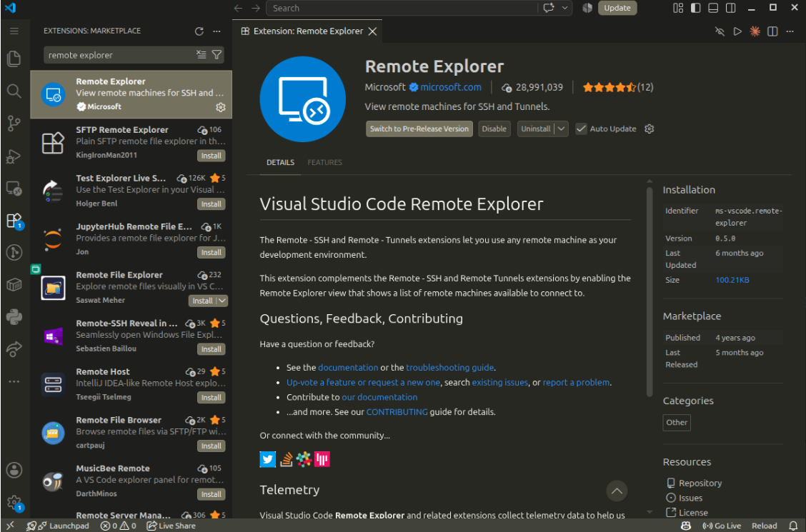Screen dimensions: 806x532
Task: Open Source Control view
Action: point(14,124)
